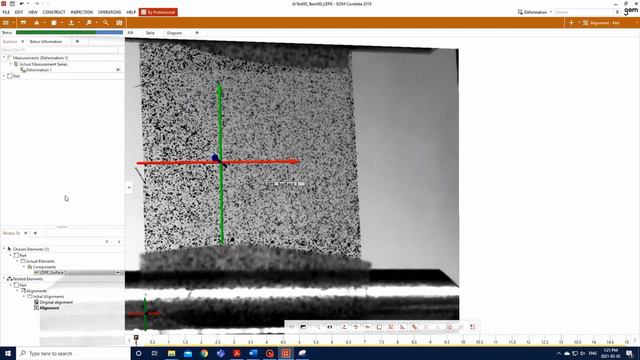Click the timeline ruler at 5
The height and width of the screenshot is (360, 640).
click(299, 342)
